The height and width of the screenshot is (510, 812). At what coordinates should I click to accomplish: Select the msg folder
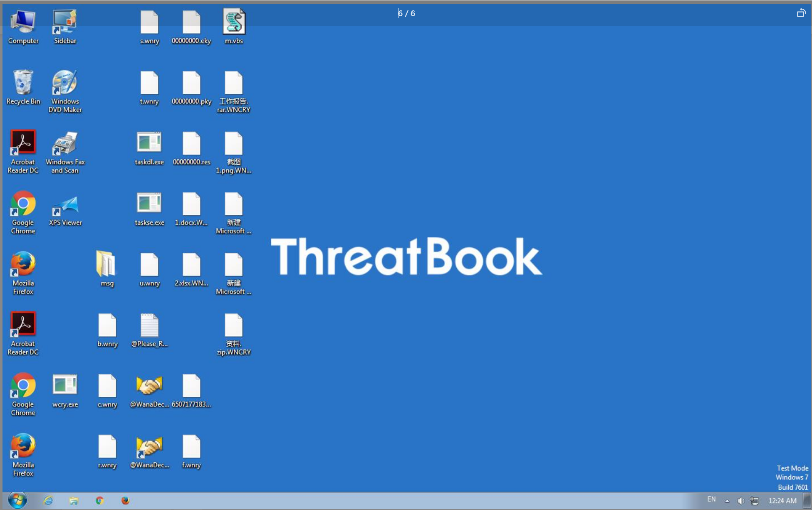click(x=107, y=269)
